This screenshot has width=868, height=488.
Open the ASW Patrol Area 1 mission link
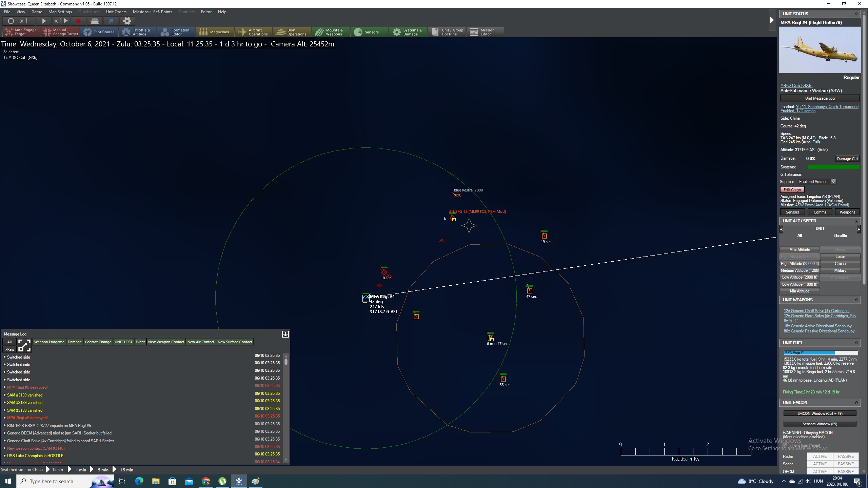pyautogui.click(x=822, y=205)
